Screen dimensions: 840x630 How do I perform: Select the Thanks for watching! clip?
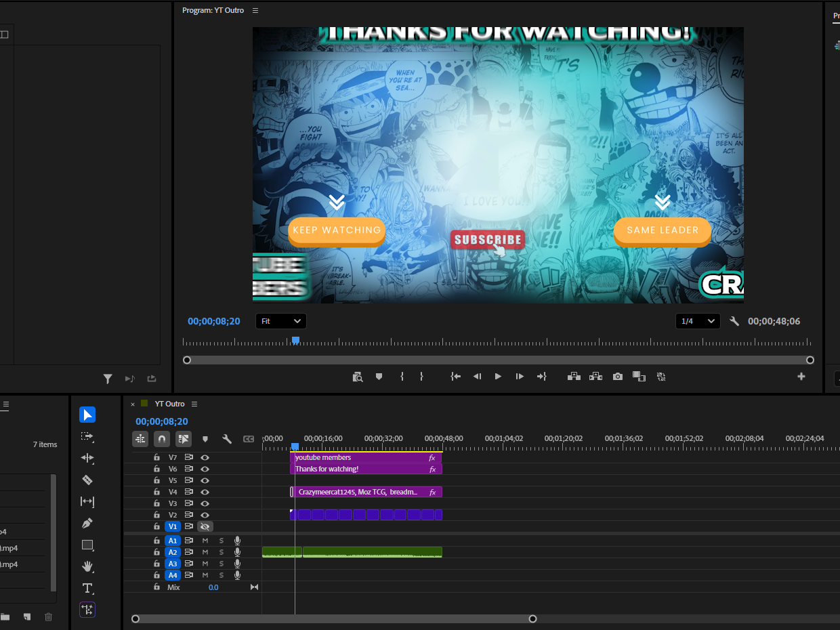pyautogui.click(x=366, y=469)
